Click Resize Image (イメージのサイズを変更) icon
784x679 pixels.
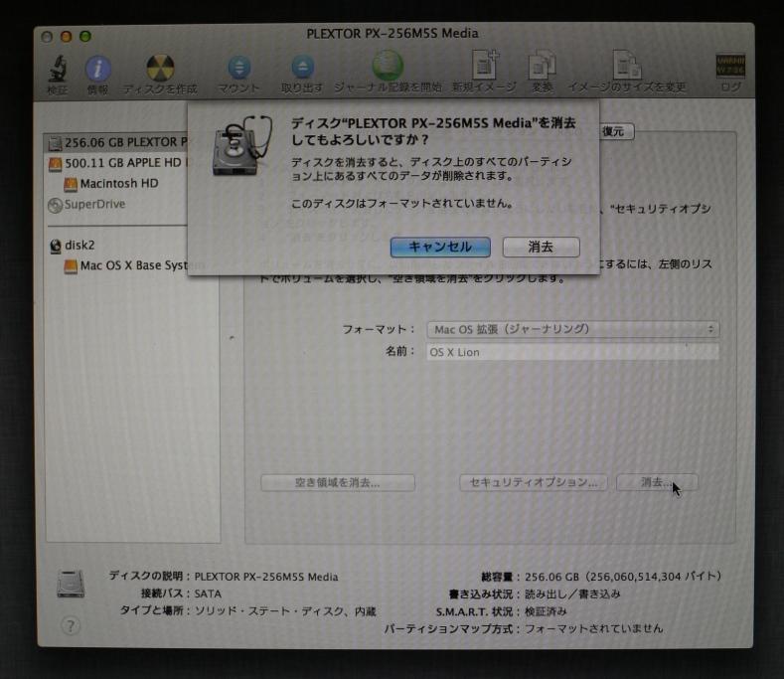click(626, 65)
